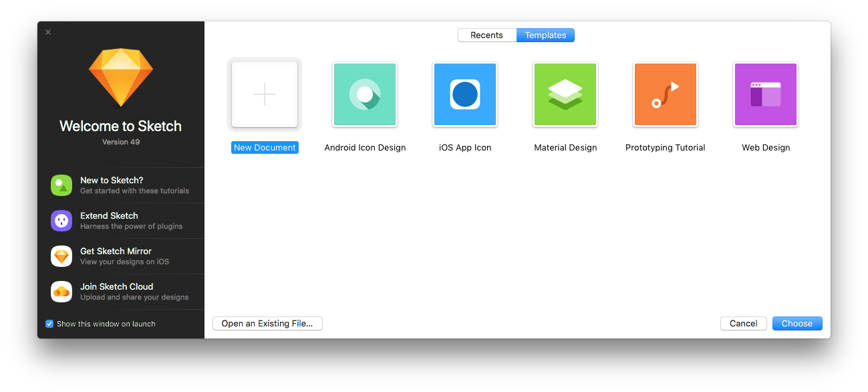Open the Prototyping Tutorial template icon

coord(666,94)
